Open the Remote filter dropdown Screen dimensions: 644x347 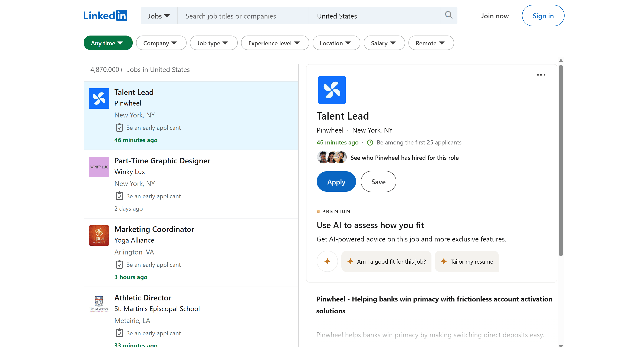coord(430,43)
